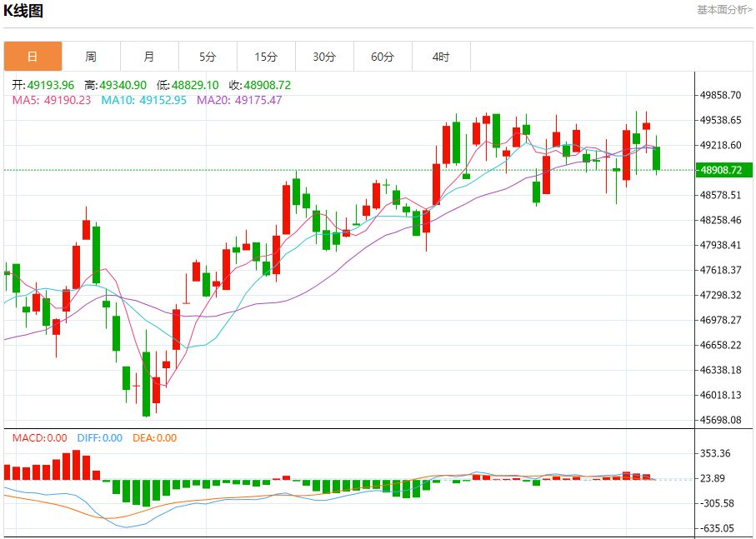Image resolution: width=756 pixels, height=539 pixels.
Task: Open the 5分 interval tab
Action: 208,57
